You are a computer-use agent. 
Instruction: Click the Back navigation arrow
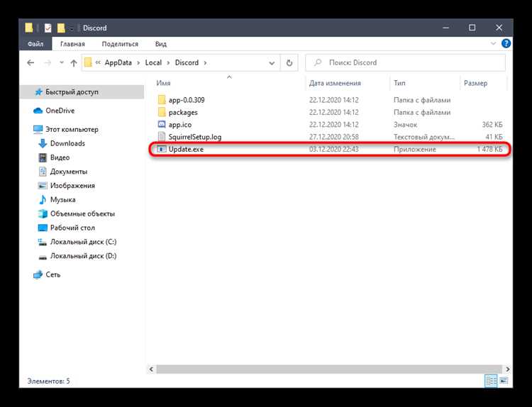[31, 62]
